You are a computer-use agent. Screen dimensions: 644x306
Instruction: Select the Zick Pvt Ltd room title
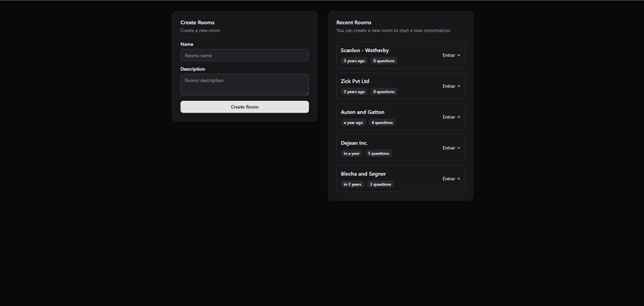[355, 82]
